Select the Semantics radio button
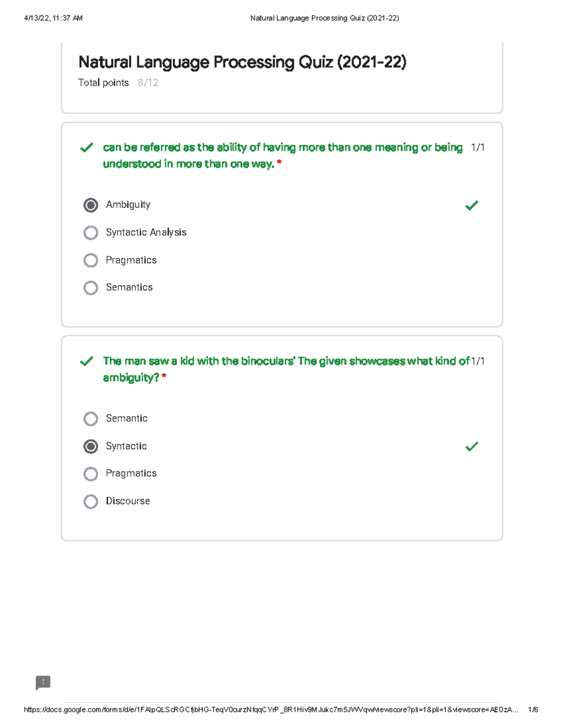The height and width of the screenshot is (728, 563). click(91, 287)
